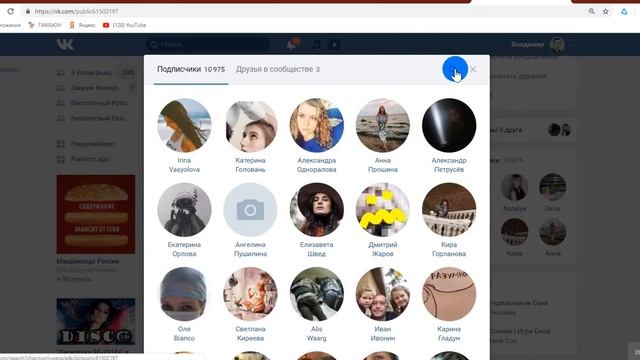Screen dimensions: 640x360
Task: Open Natalya's avatar in the background sidebar
Action: tap(515, 187)
